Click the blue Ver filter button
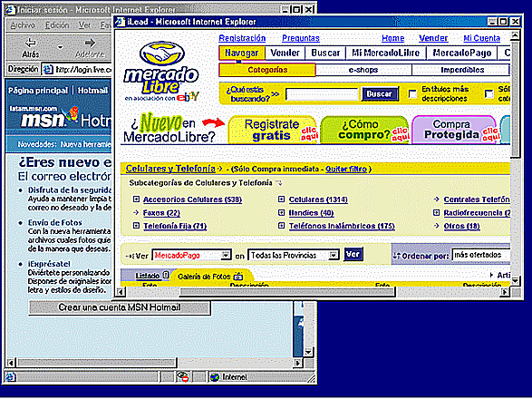532x399 pixels. tap(353, 254)
